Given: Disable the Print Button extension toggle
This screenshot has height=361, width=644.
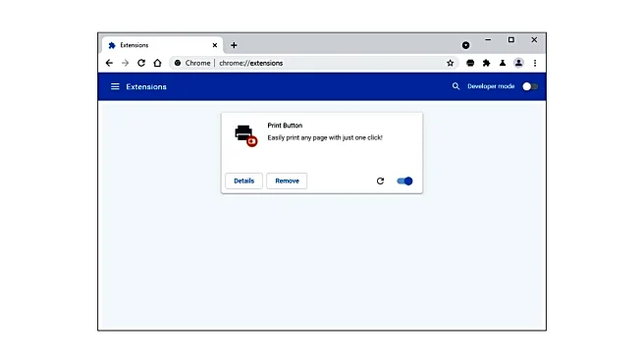Looking at the screenshot, I should (x=404, y=180).
